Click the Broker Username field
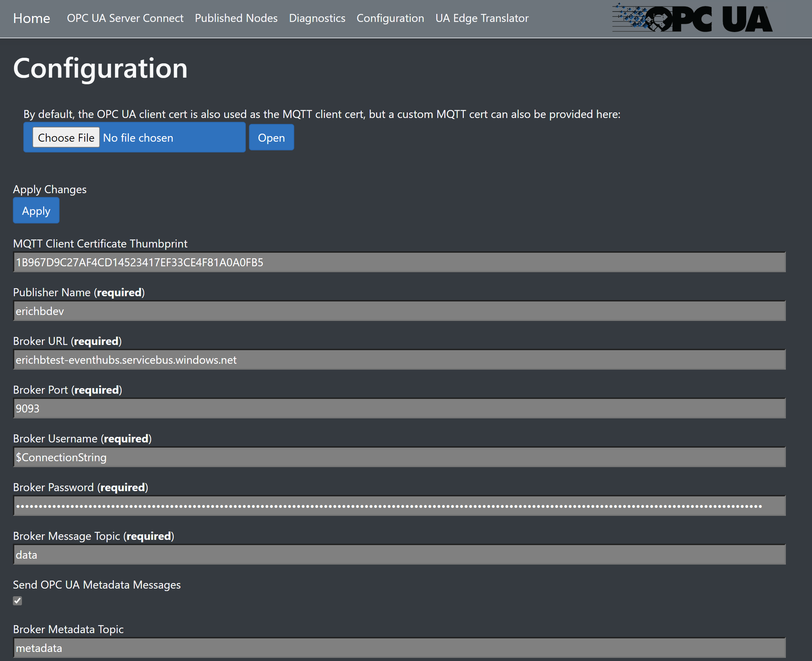The width and height of the screenshot is (812, 661). pos(399,457)
